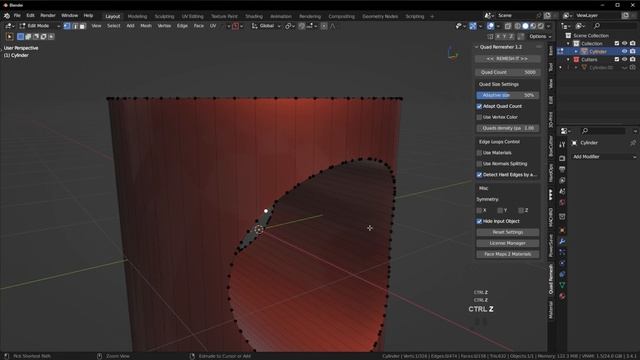Click the Blender logo menu icon

[7, 16]
